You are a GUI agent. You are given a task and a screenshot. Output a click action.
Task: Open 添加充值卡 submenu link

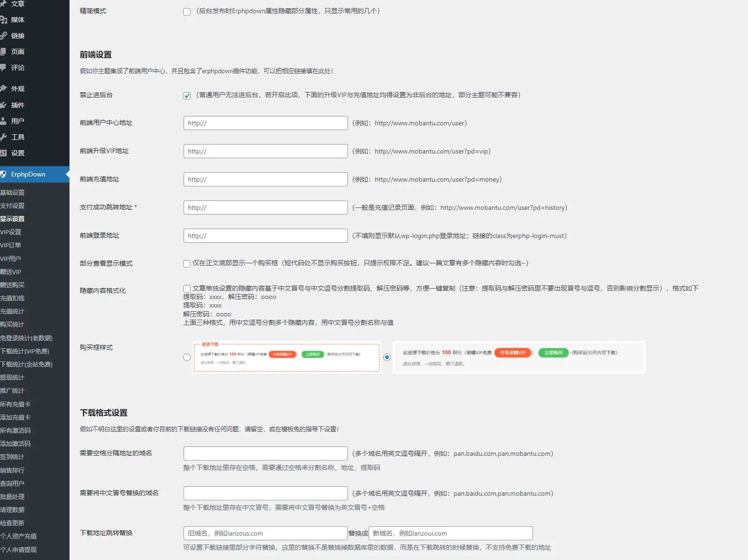15,417
